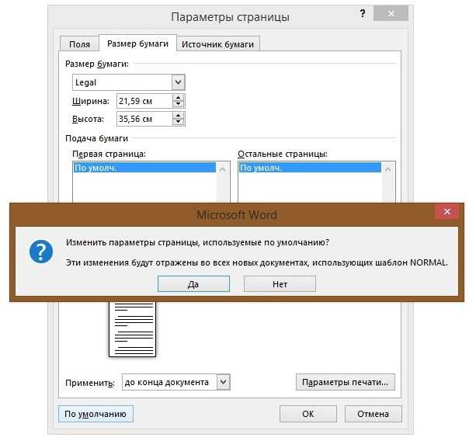
Task: Decrease Ширина with the down arrow
Action: (x=179, y=105)
